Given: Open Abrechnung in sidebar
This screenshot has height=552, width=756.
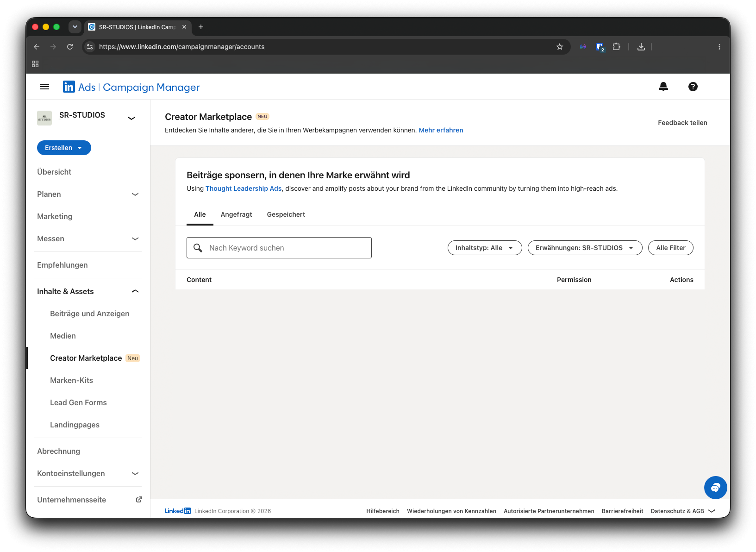Looking at the screenshot, I should click(x=59, y=451).
